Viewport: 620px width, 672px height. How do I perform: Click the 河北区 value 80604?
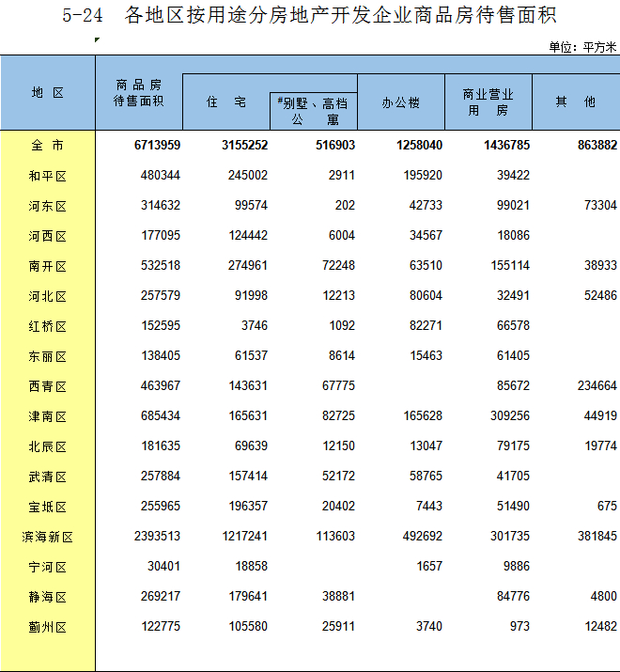426,295
